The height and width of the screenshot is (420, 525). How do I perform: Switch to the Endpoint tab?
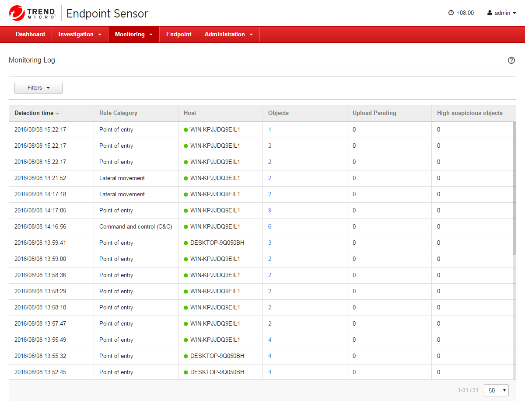[178, 35]
